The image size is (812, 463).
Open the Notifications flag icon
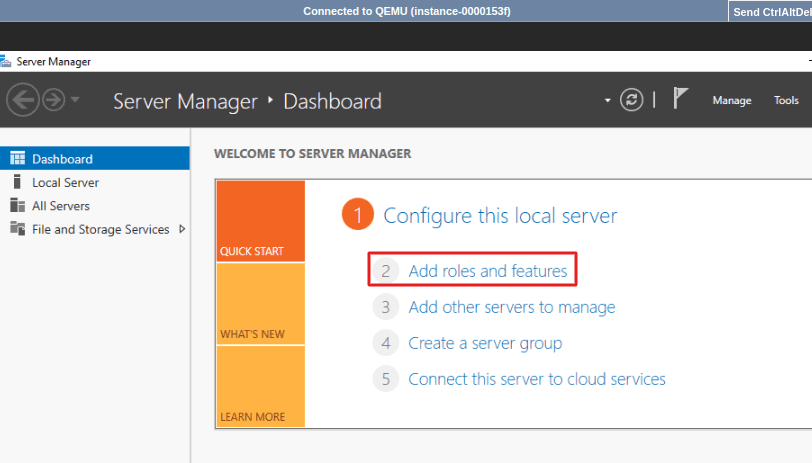coord(680,98)
